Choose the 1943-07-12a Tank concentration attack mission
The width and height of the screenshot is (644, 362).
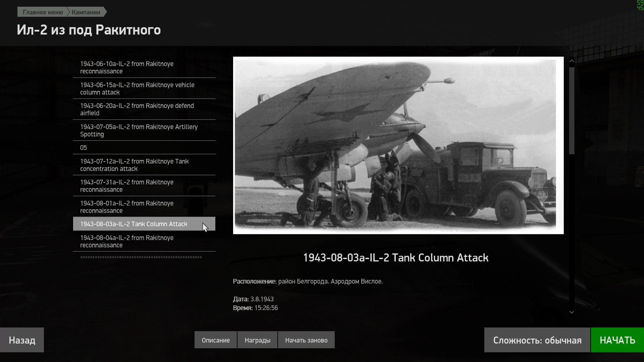point(144,165)
